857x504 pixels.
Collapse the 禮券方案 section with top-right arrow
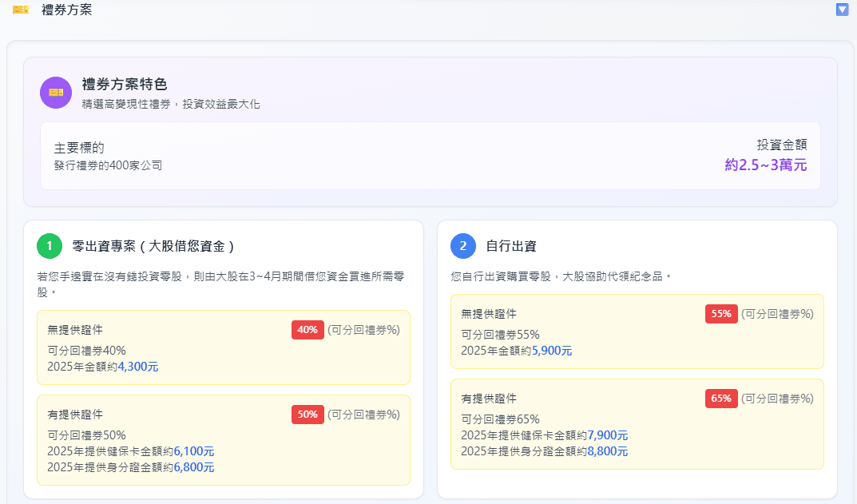(842, 10)
